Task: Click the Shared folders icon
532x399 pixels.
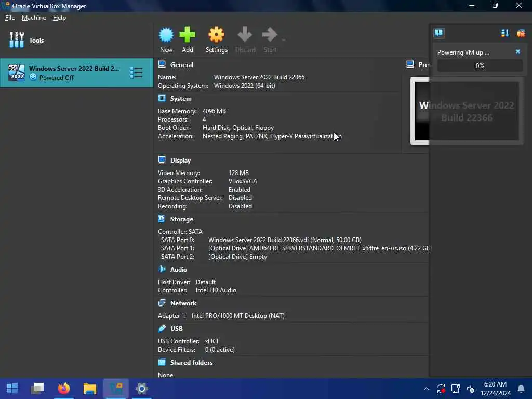Action: click(162, 362)
